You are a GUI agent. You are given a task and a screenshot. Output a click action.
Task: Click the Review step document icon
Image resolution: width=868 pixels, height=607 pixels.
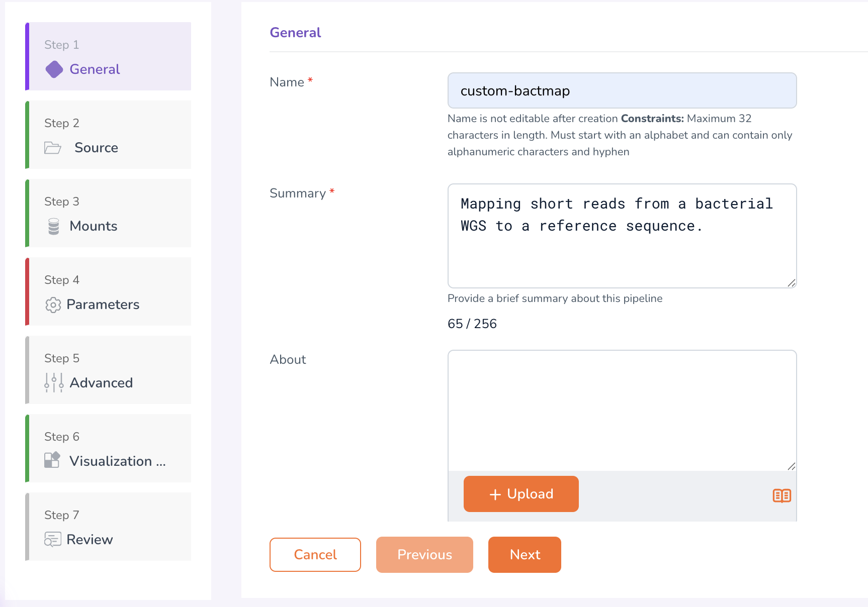click(52, 539)
